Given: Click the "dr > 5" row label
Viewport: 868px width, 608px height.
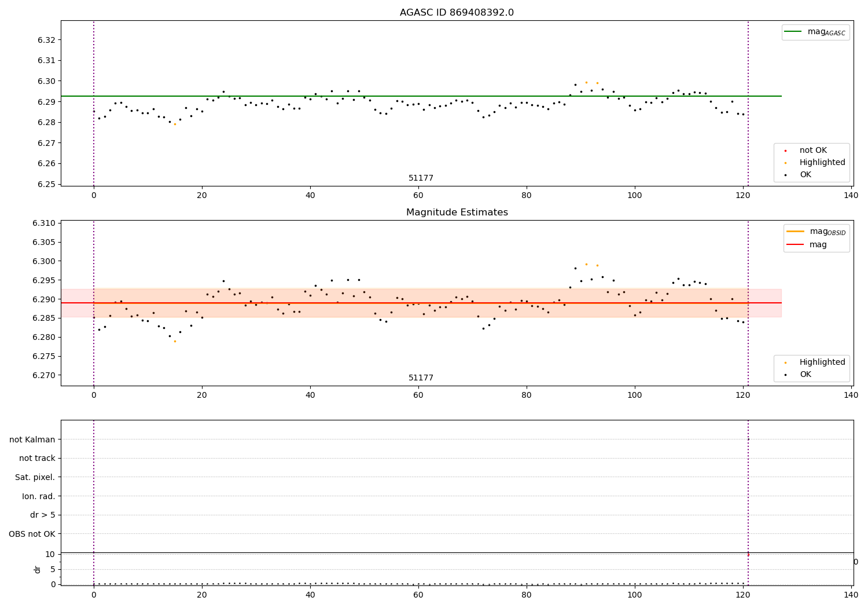Looking at the screenshot, I should pos(43,515).
